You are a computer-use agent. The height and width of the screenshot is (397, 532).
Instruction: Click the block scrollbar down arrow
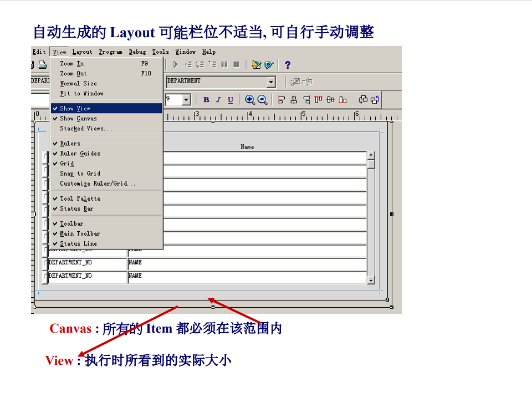pyautogui.click(x=371, y=281)
